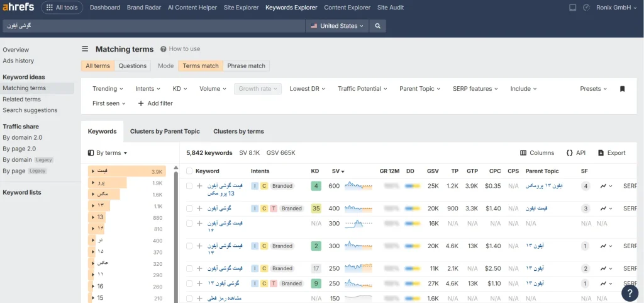
Task: Add keyword with KD 9 to list
Action: pos(199,283)
